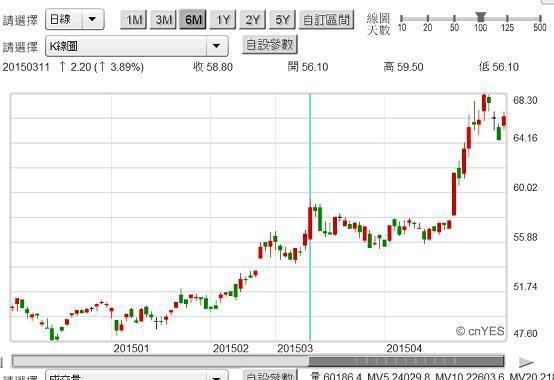
Task: Select the 1Y time range
Action: click(x=223, y=20)
